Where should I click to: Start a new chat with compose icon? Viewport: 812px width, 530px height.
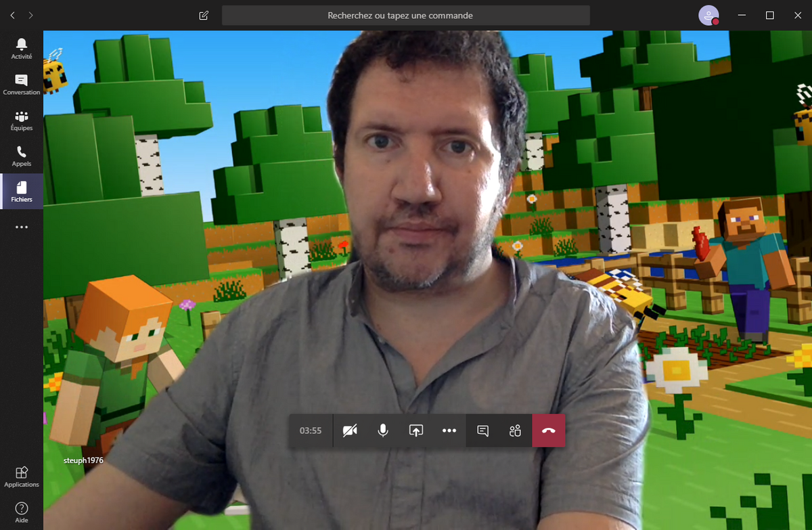pos(204,15)
